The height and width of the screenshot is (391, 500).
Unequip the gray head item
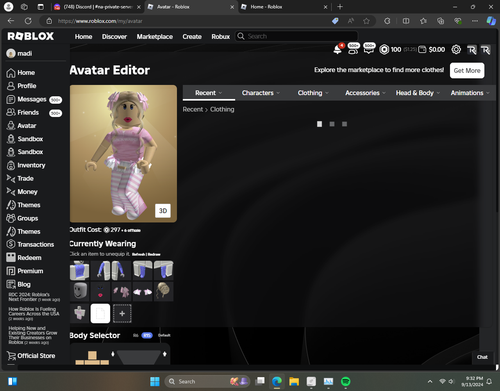point(79,291)
